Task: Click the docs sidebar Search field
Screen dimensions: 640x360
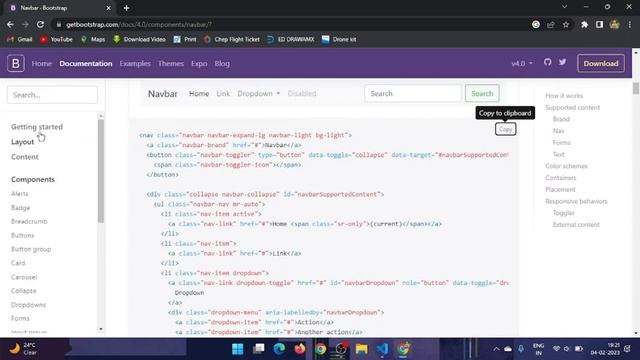Action: (x=52, y=95)
